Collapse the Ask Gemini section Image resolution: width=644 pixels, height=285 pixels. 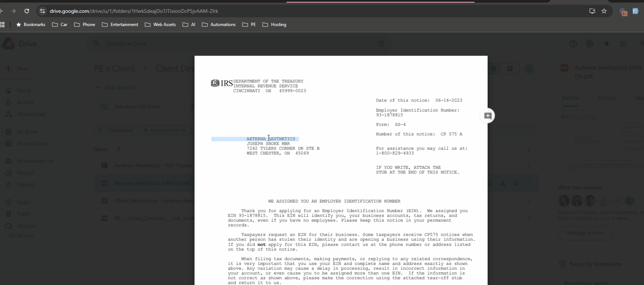pyautogui.click(x=98, y=87)
